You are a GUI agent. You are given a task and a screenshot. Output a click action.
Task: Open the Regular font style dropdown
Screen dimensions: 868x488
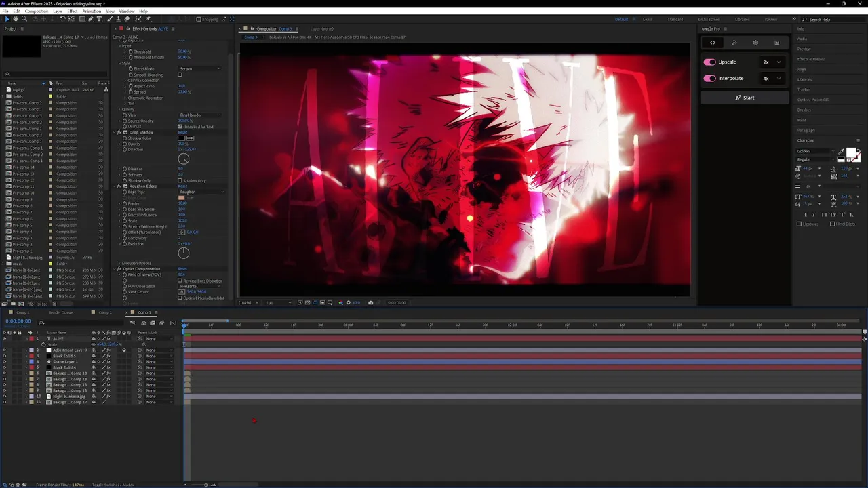tap(816, 159)
